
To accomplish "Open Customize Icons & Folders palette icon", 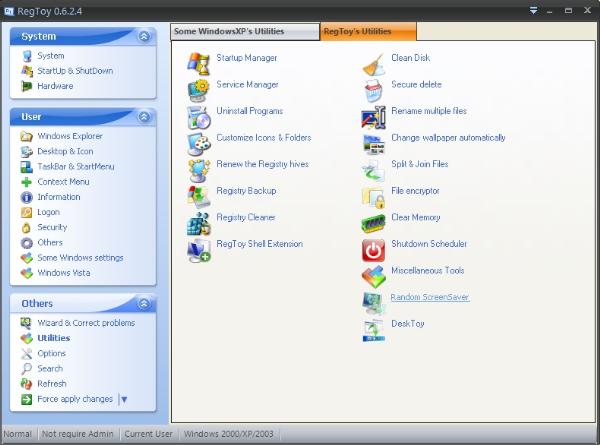I will (198, 143).
